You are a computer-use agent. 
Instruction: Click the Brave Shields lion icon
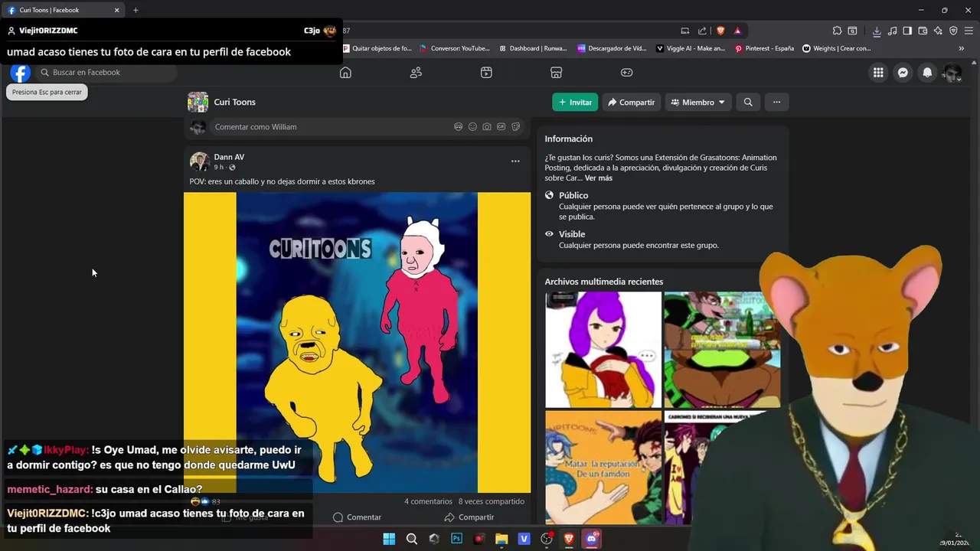720,31
